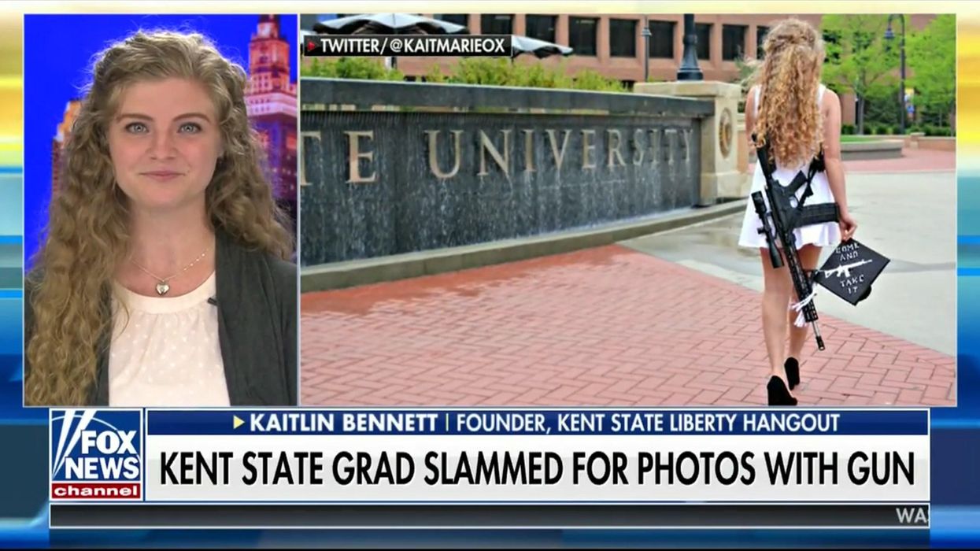980x551 pixels.
Task: Click Founder, Kent State Liberty Hangout title
Action: tap(648, 423)
